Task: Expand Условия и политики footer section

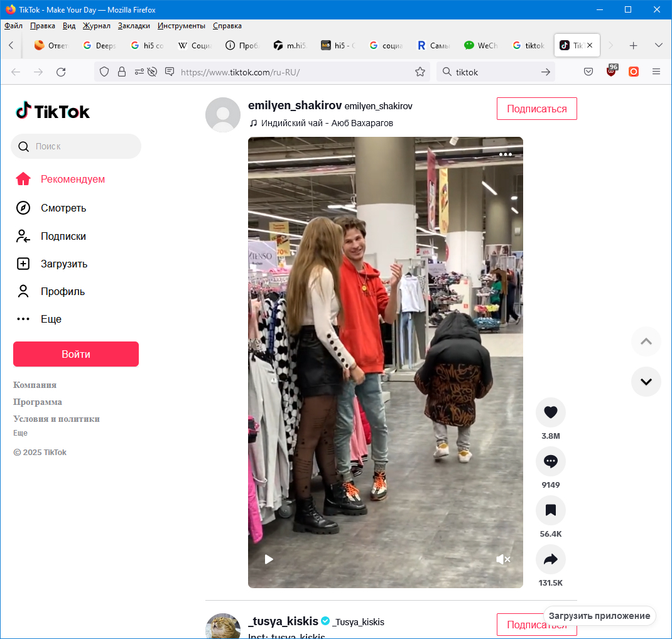Action: [57, 419]
